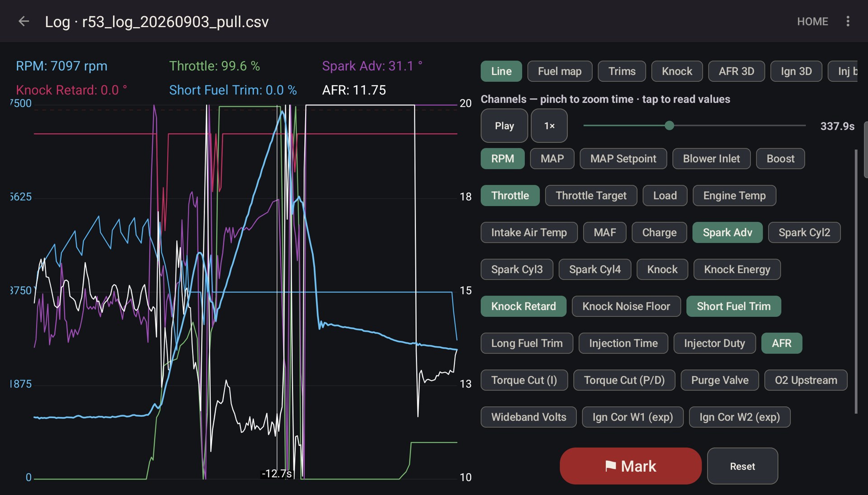Enable the Spark Cyl3 channel
Viewport: 868px width, 495px height.
[517, 269]
